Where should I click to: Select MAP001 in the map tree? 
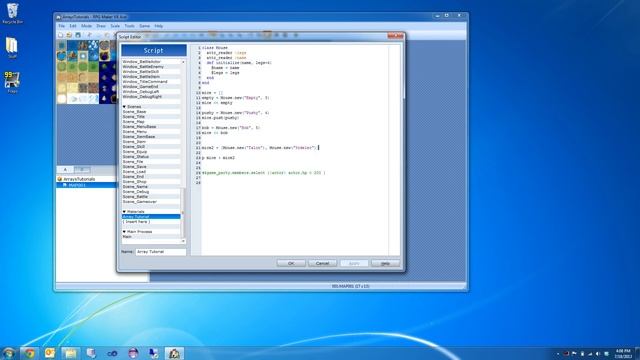click(77, 185)
